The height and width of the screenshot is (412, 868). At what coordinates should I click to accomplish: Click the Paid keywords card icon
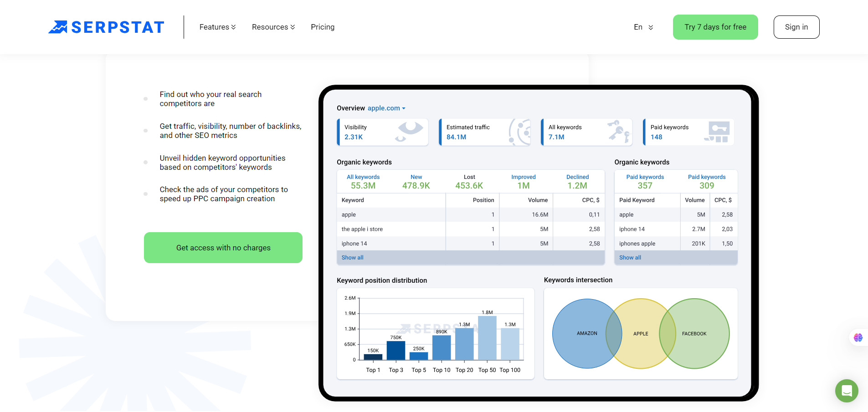[x=717, y=132]
